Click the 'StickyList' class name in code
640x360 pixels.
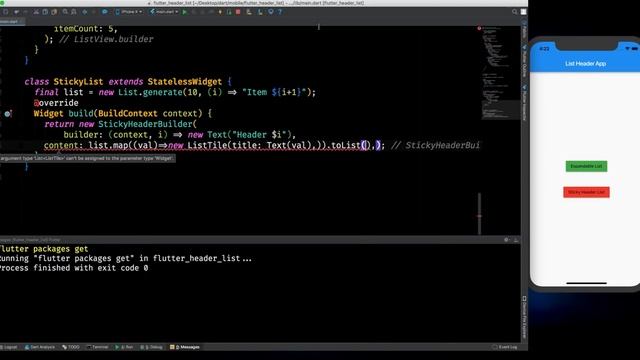(78, 82)
